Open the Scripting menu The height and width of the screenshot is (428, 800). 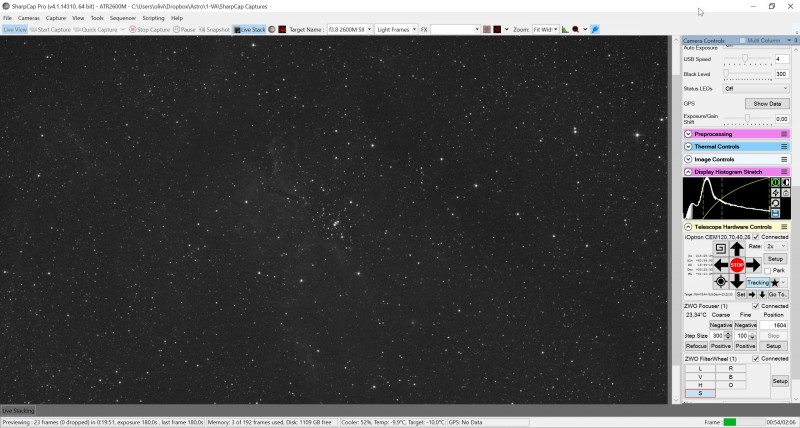[153, 18]
